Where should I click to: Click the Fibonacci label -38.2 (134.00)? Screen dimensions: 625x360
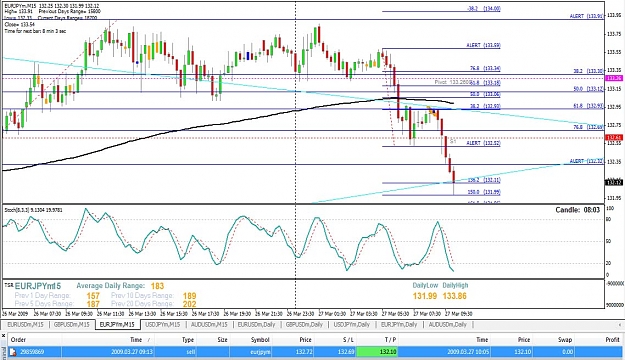[x=484, y=8]
